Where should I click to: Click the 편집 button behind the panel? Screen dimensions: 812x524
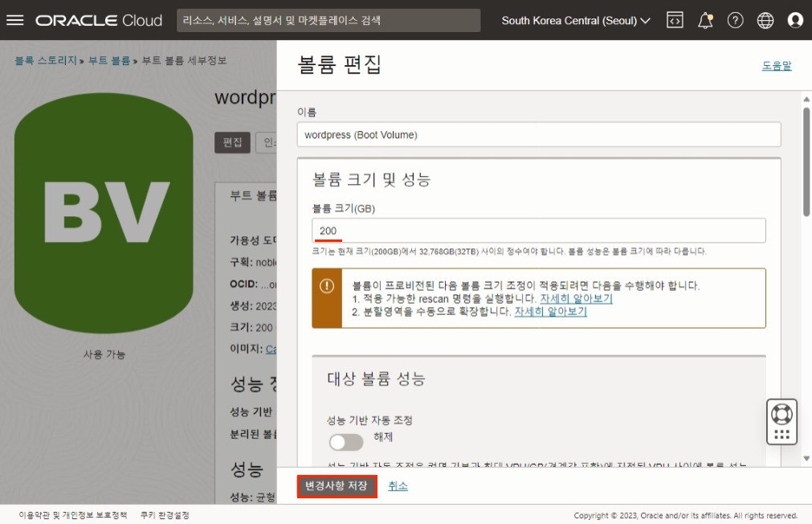tap(232, 142)
